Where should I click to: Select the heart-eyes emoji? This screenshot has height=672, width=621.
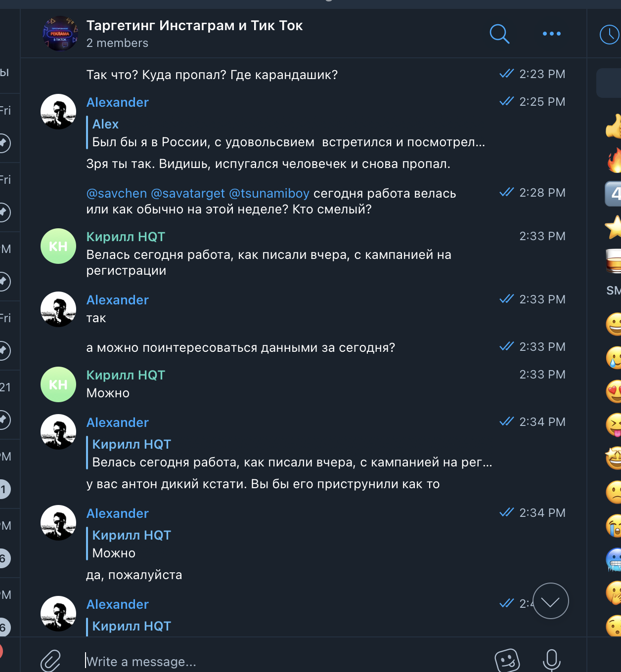(614, 391)
